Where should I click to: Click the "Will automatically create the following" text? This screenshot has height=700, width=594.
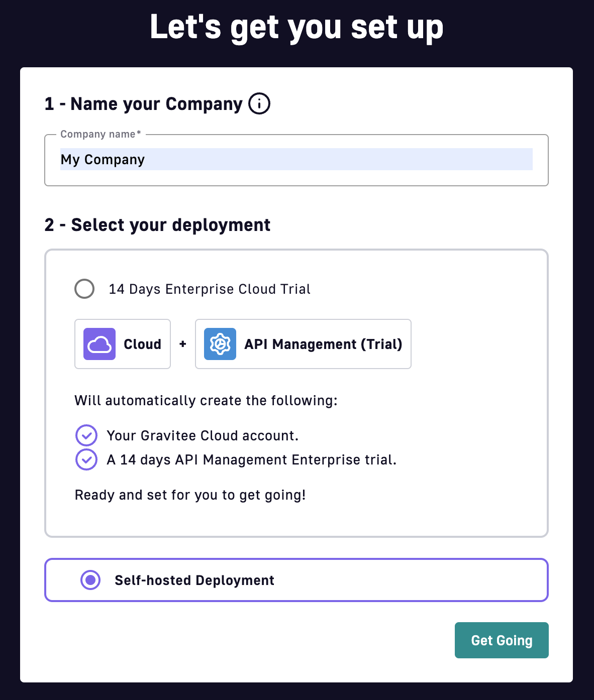206,401
